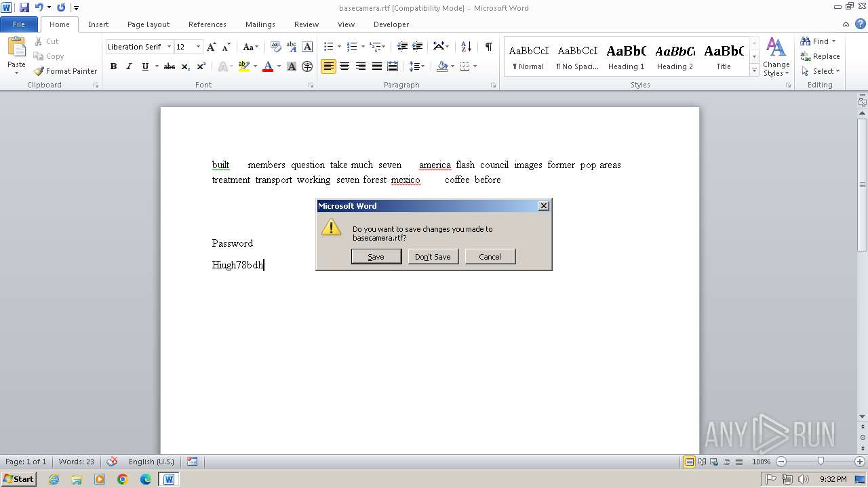868x488 pixels.
Task: Click the vertical scrollbar down arrow
Action: [862, 416]
